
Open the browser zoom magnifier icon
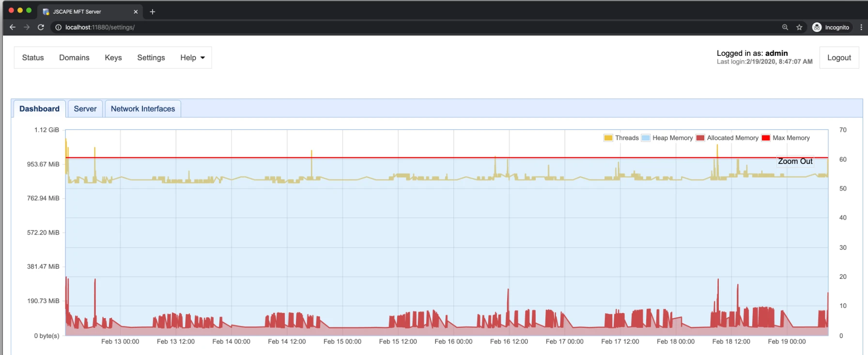click(785, 27)
